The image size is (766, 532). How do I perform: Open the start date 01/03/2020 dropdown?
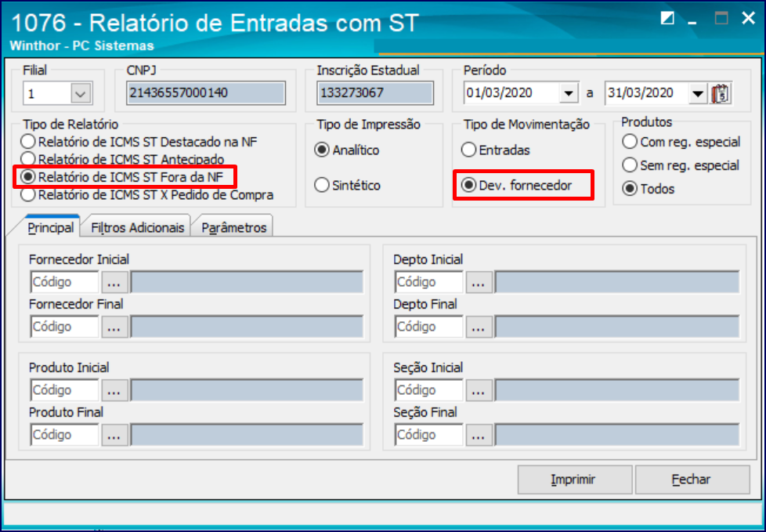click(569, 92)
